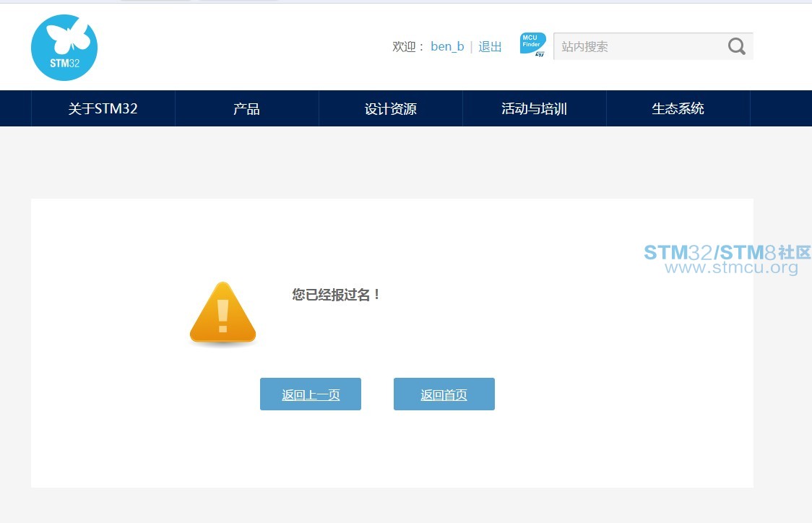Click the ben_b username link
This screenshot has height=523, width=812.
(447, 47)
